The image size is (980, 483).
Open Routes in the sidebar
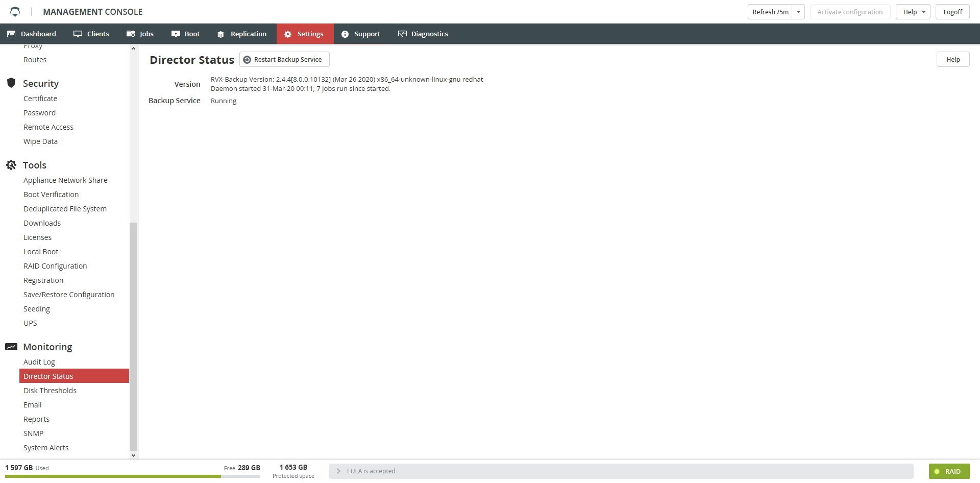35,60
